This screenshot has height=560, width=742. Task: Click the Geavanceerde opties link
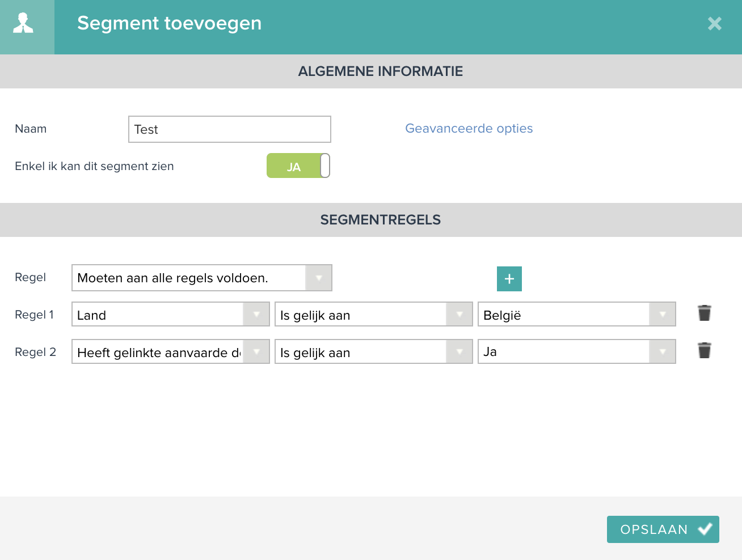coord(469,129)
